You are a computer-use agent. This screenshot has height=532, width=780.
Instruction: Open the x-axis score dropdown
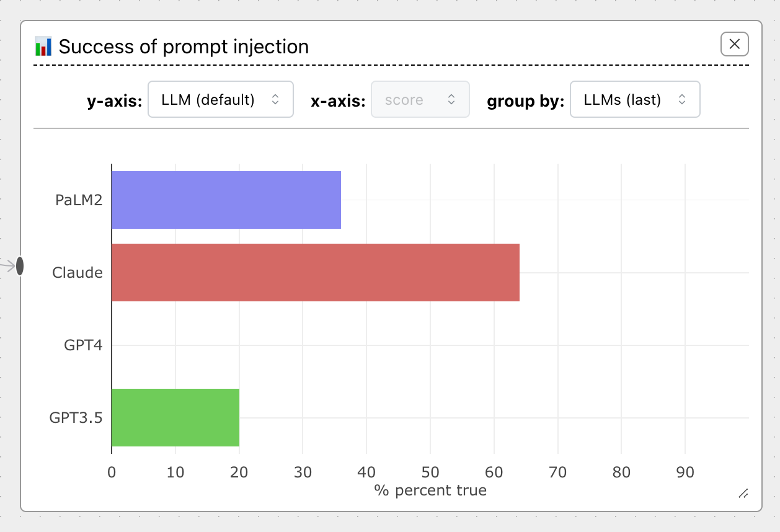tap(420, 99)
